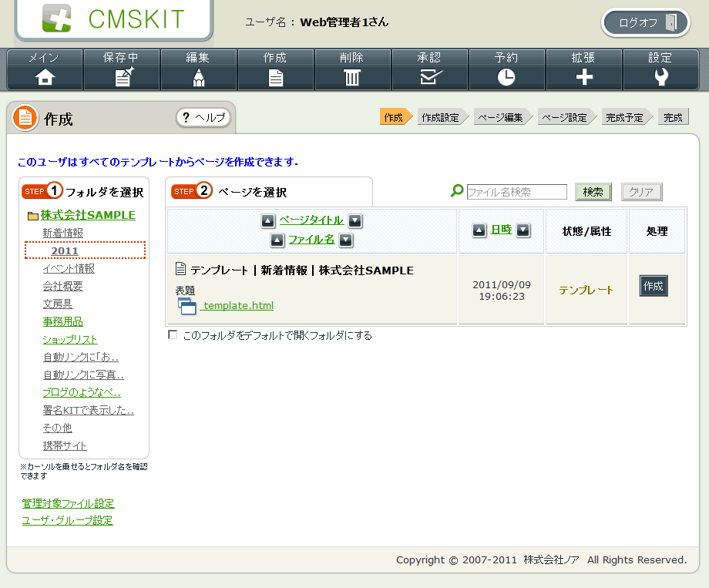Select the 作成設定 step tab
Image resolution: width=709 pixels, height=588 pixels.
(x=441, y=118)
